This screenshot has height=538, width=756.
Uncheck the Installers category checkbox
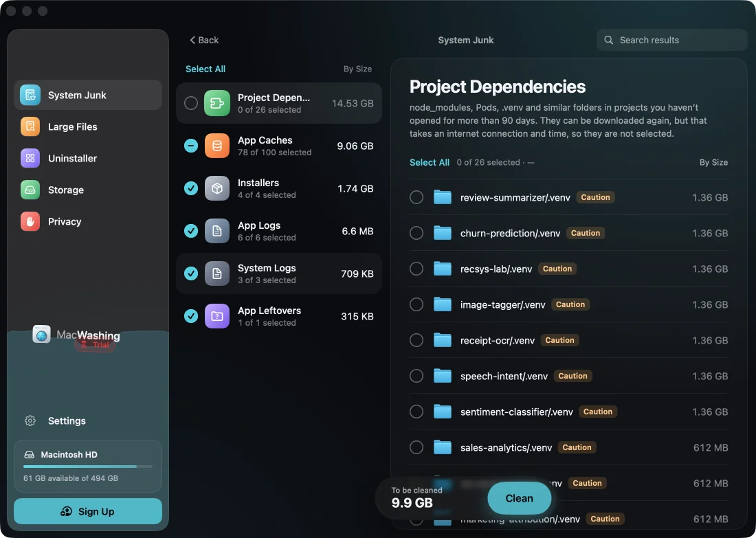(191, 188)
